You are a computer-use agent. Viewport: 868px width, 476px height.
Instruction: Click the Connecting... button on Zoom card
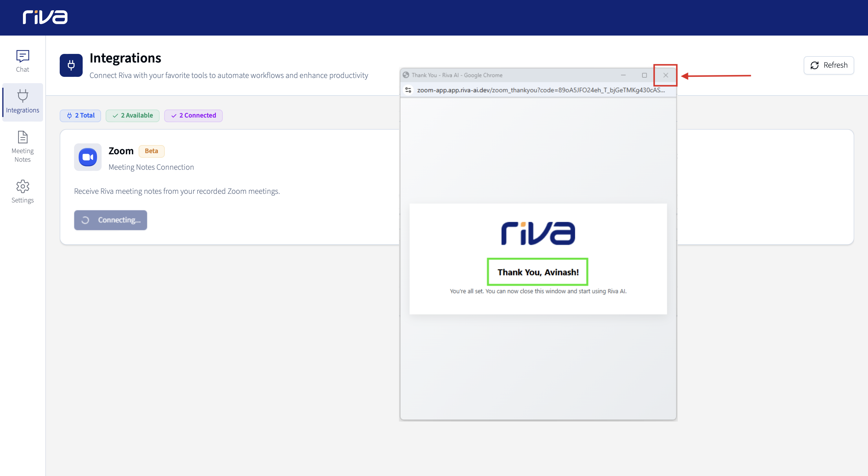111,220
